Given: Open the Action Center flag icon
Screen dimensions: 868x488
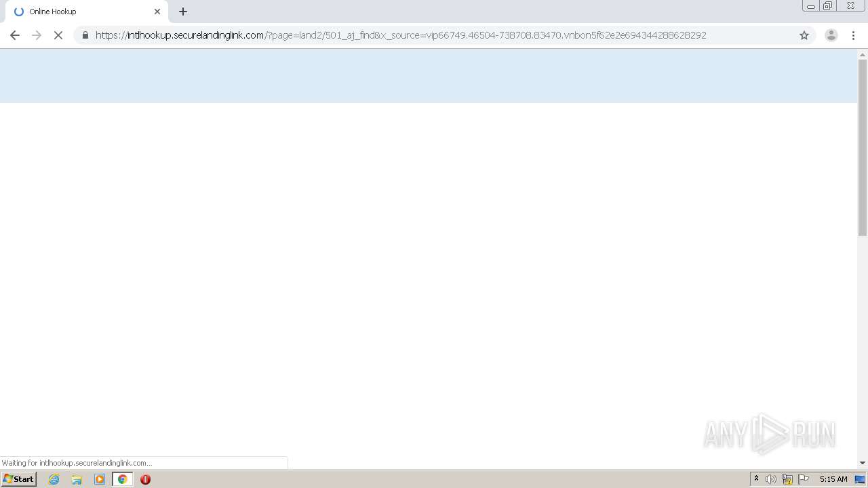Looking at the screenshot, I should tap(804, 479).
